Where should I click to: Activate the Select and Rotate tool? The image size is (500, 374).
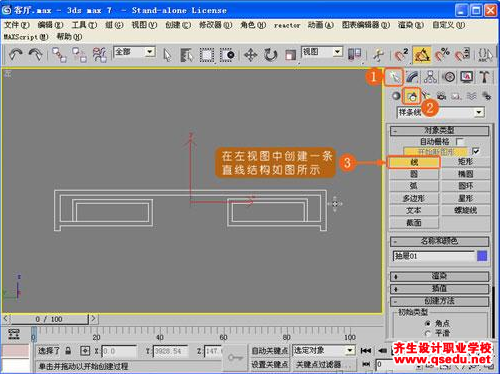click(271, 55)
